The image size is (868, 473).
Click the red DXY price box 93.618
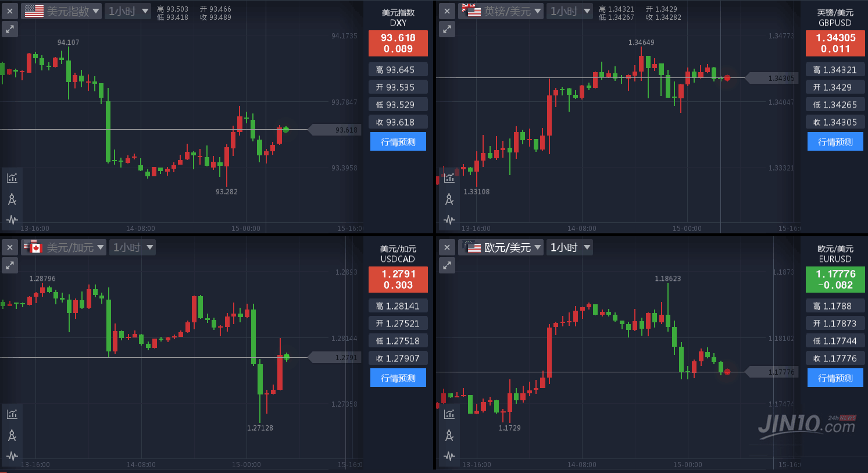398,44
